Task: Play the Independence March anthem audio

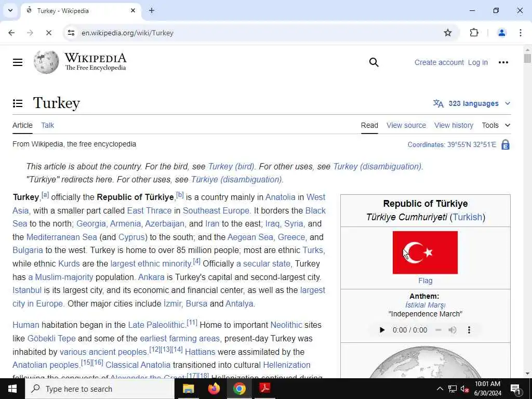Action: 382,330
